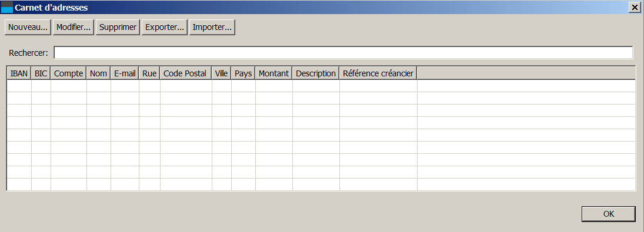Sort by the E-mail column header

pos(125,73)
